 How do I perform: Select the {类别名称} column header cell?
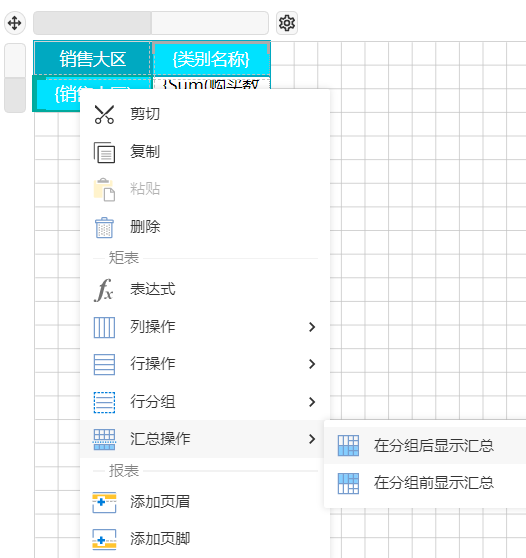(211, 59)
